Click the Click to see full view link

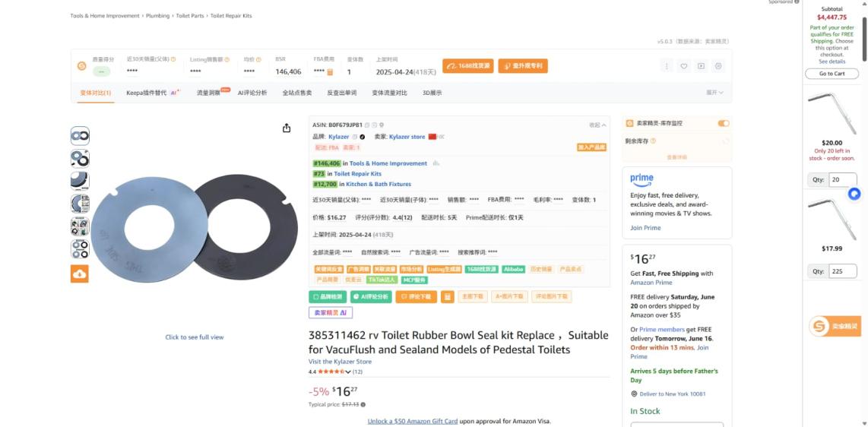195,337
